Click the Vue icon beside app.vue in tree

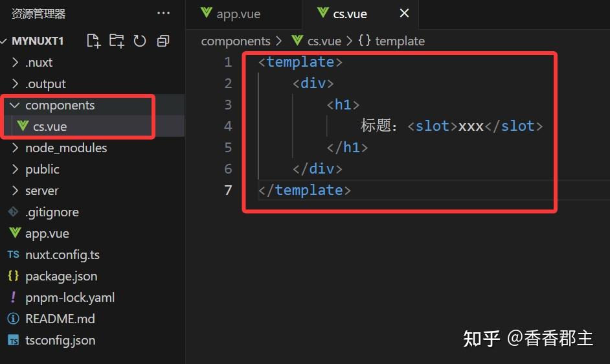[15, 233]
